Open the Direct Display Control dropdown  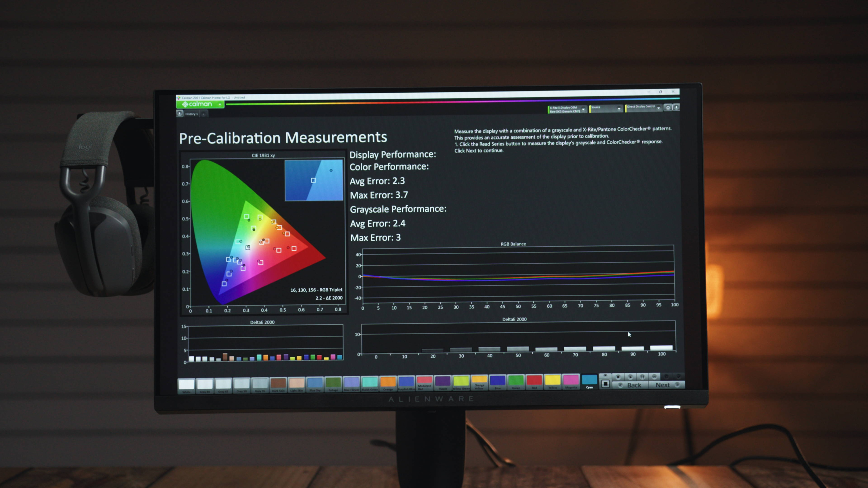tap(658, 108)
